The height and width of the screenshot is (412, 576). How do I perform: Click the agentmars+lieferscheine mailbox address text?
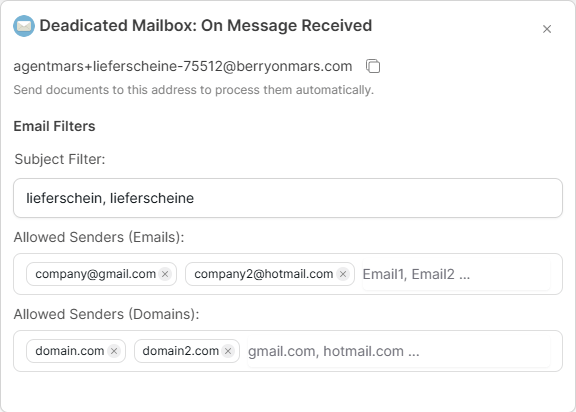183,66
